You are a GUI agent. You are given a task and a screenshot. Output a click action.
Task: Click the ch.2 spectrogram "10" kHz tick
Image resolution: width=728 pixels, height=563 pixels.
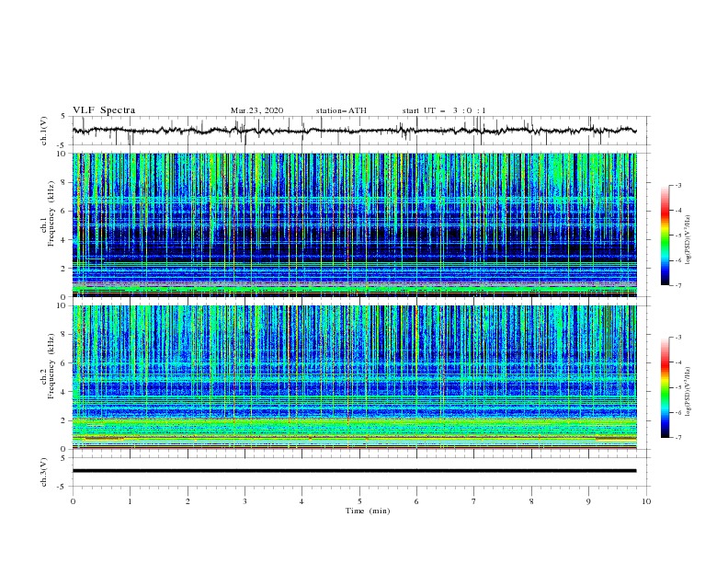point(62,305)
